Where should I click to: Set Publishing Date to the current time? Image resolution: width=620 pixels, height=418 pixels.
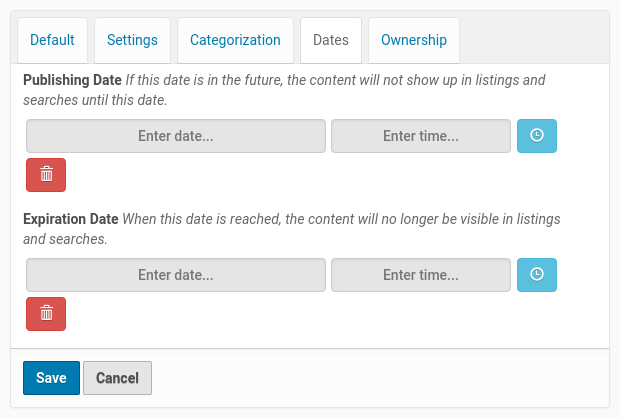pos(536,136)
